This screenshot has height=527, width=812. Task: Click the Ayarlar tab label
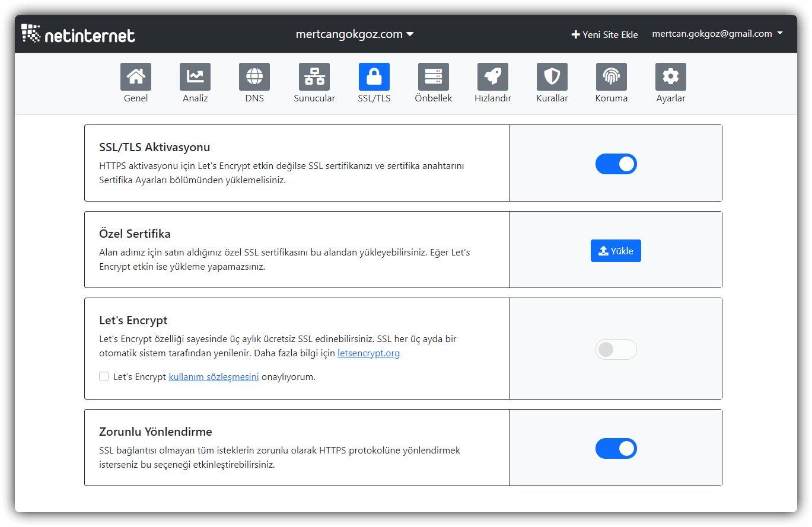pos(671,98)
